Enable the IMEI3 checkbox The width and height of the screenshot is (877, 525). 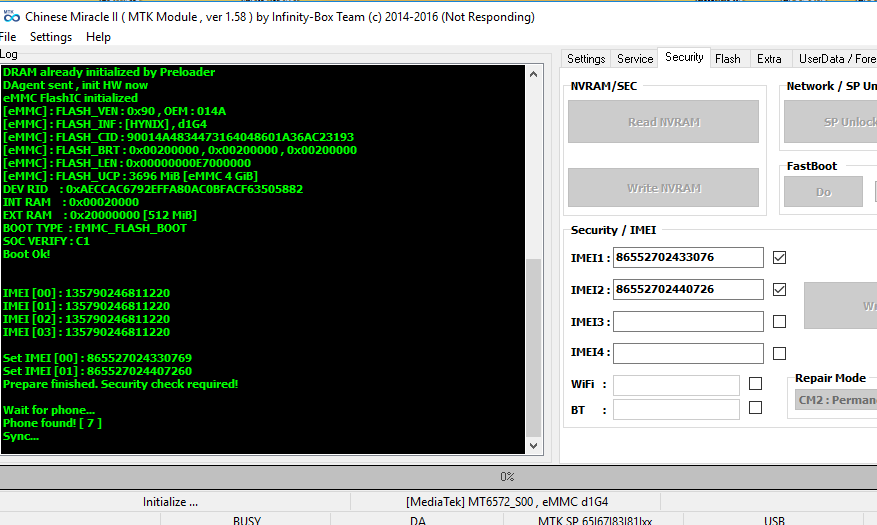click(x=779, y=321)
